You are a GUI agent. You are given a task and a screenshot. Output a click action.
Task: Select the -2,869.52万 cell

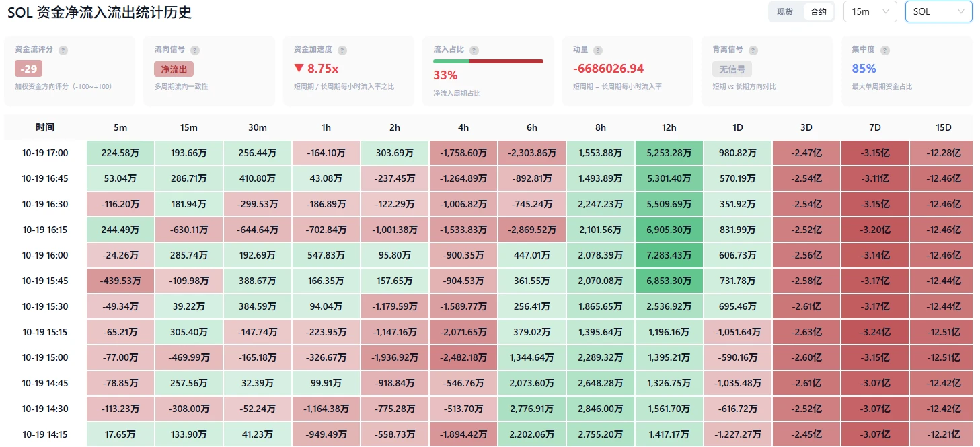[x=532, y=230]
